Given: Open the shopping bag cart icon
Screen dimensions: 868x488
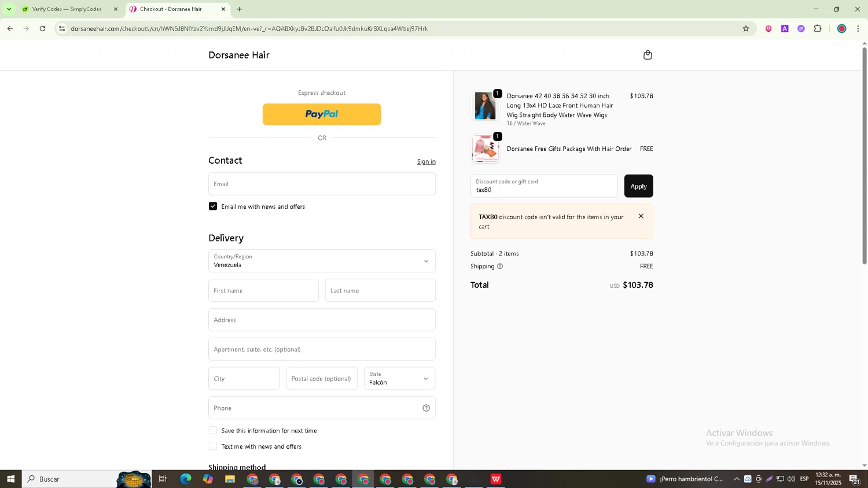Looking at the screenshot, I should (x=648, y=55).
